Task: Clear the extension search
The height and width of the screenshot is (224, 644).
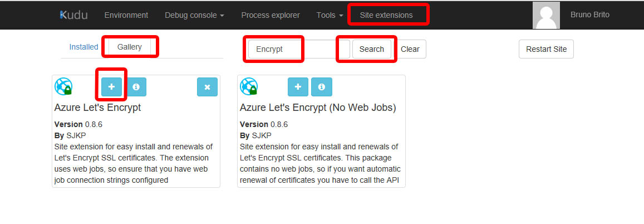Action: click(410, 49)
